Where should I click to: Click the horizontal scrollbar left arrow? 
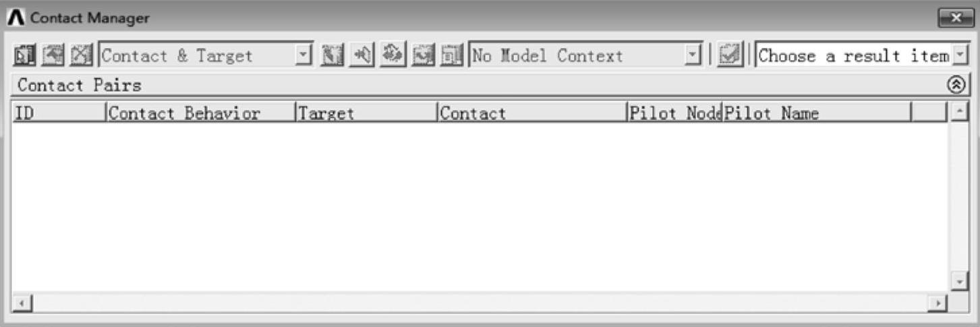point(22,304)
